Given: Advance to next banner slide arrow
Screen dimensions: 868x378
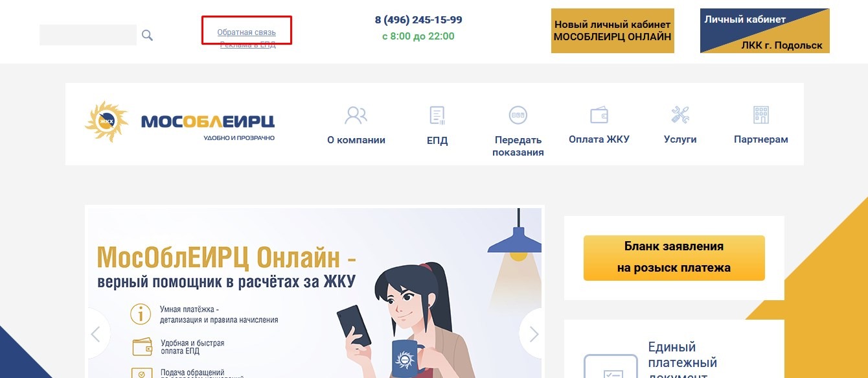Looking at the screenshot, I should 534,335.
